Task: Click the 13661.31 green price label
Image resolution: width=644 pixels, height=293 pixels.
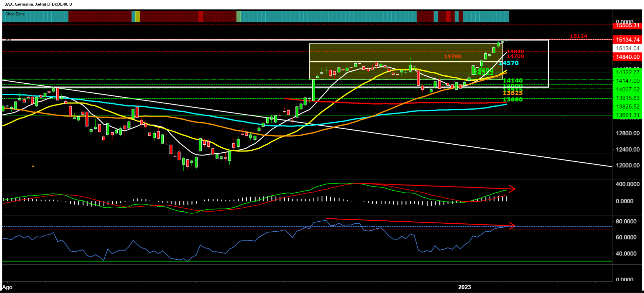Action: (627, 116)
